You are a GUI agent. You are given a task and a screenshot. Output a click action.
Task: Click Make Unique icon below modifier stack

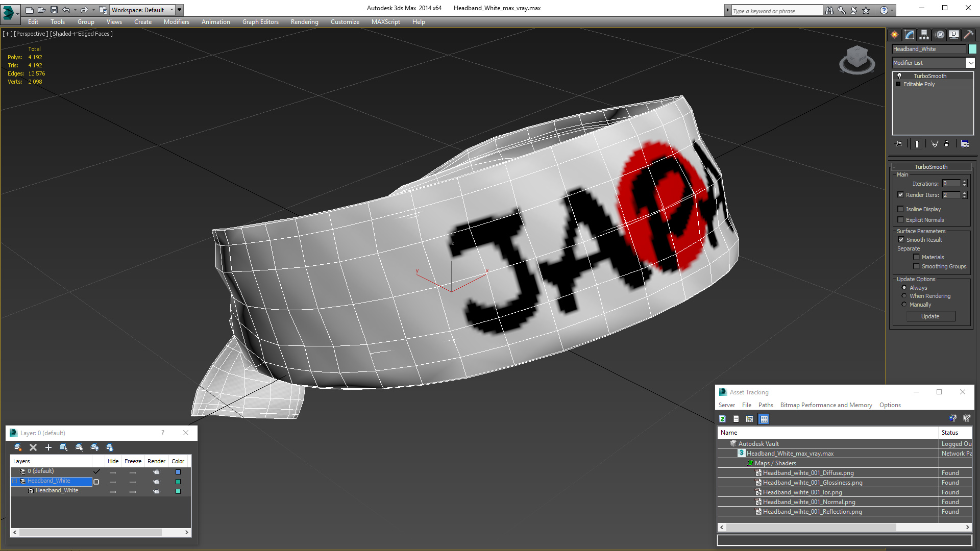coord(935,144)
